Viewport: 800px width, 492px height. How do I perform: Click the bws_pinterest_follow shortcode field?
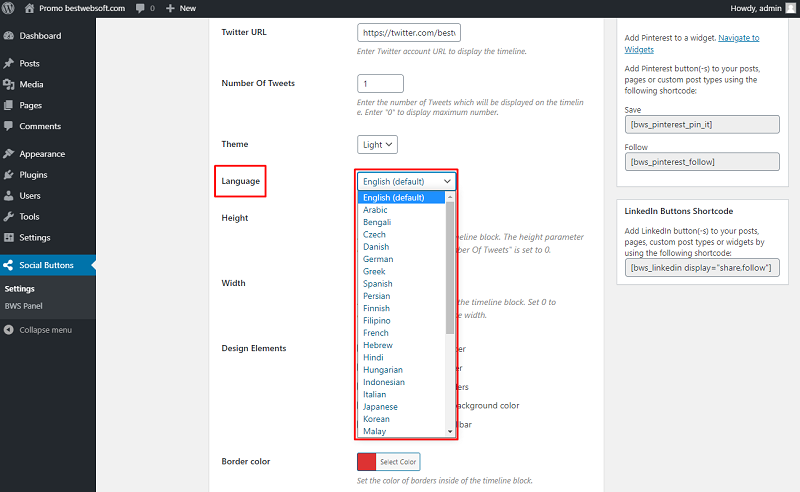tap(702, 162)
